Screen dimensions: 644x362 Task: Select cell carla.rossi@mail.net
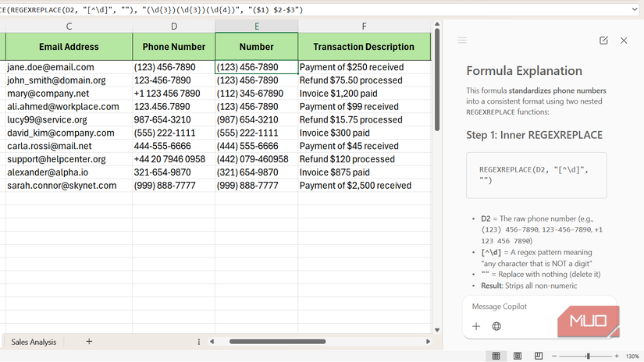pos(69,146)
